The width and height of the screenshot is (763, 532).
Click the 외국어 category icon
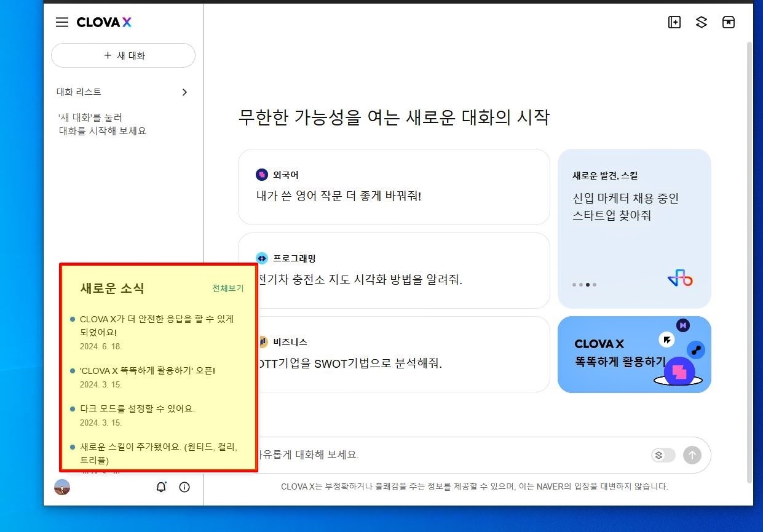tap(262, 175)
